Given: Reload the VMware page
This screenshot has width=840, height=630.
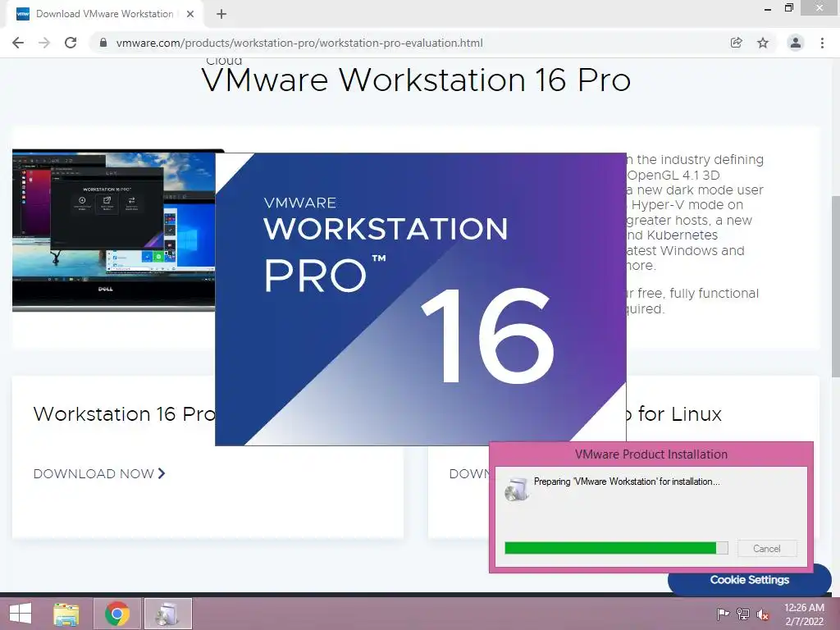Looking at the screenshot, I should (x=71, y=43).
